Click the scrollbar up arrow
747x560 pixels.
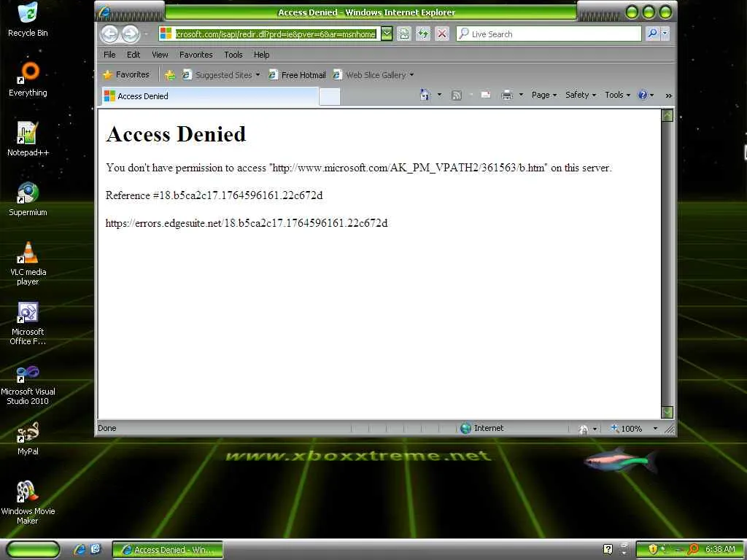tap(667, 115)
